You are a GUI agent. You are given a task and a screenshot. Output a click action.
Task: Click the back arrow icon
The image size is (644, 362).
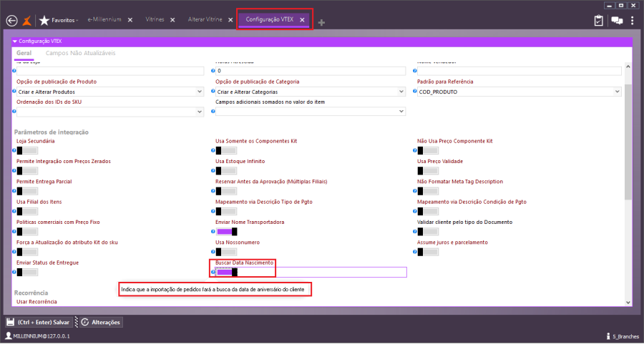pos(11,21)
